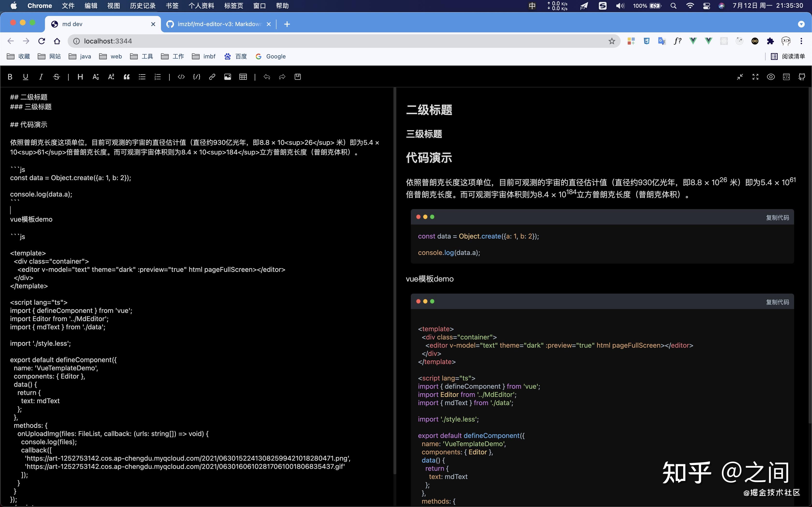The height and width of the screenshot is (507, 812).
Task: Save the document with the save icon
Action: point(297,77)
